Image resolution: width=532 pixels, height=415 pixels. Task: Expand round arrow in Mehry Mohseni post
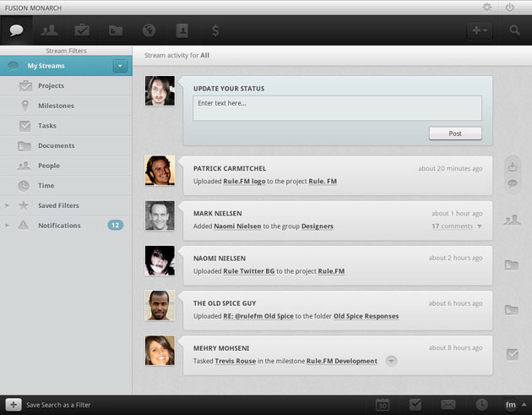point(391,361)
